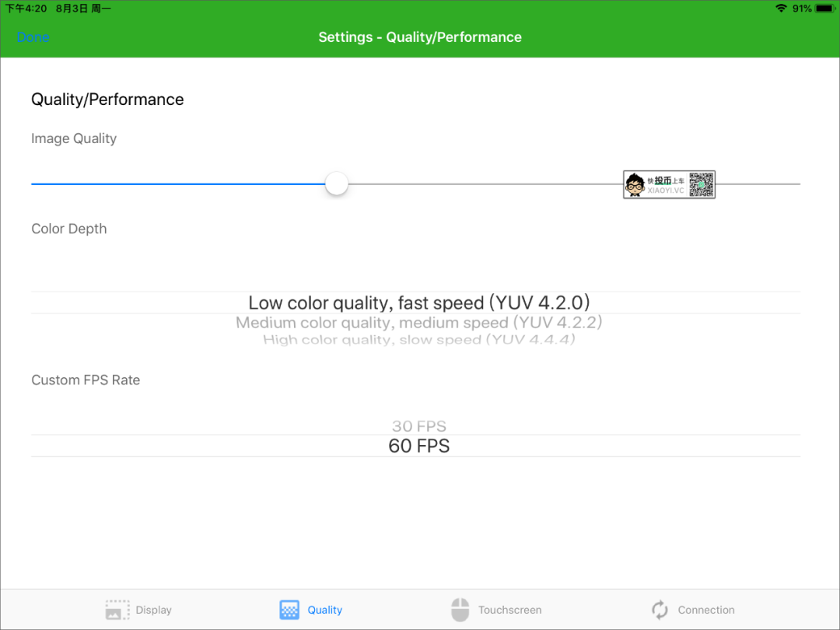Click the Settings - Quality/Performance title
This screenshot has width=840, height=630.
(x=420, y=37)
